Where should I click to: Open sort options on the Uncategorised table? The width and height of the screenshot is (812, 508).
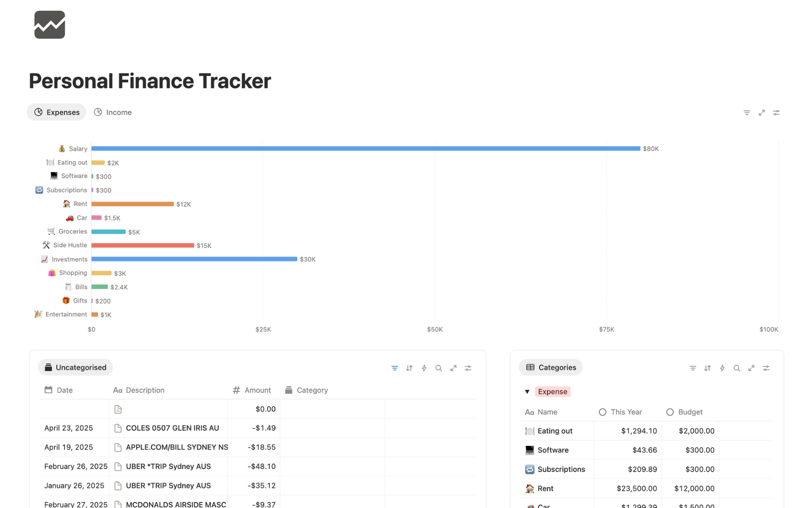(409, 368)
